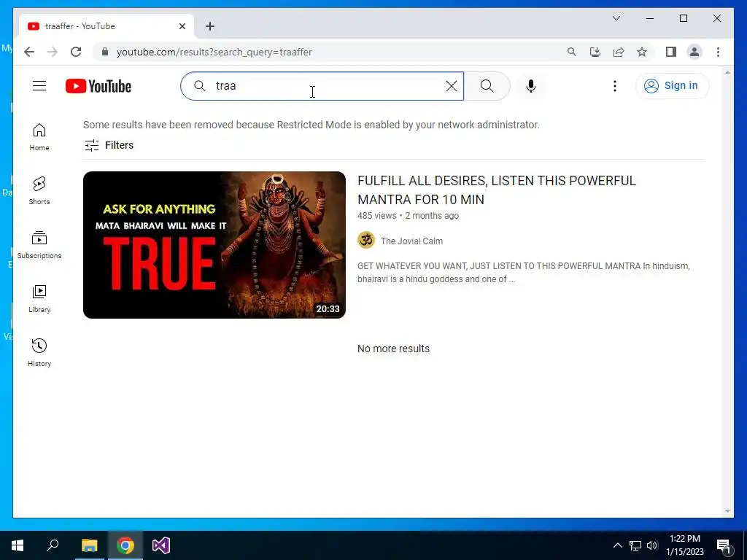Click the browser forward arrow
The width and height of the screenshot is (747, 560).
53,52
